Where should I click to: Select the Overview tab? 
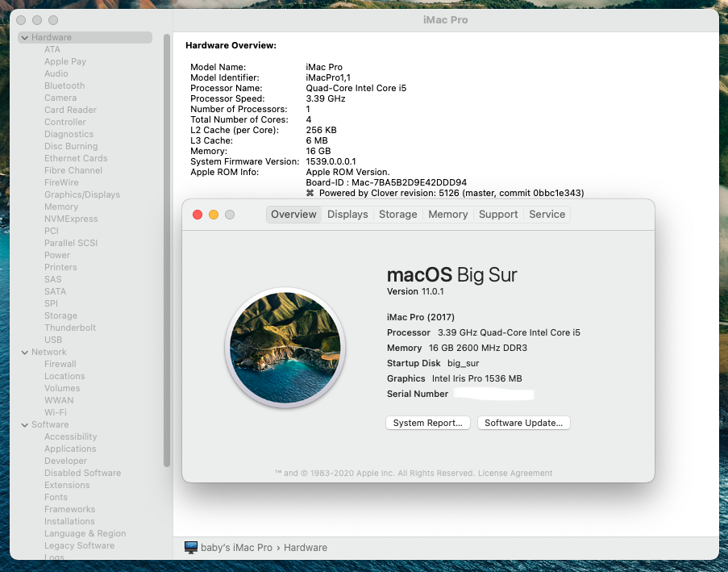click(x=293, y=215)
